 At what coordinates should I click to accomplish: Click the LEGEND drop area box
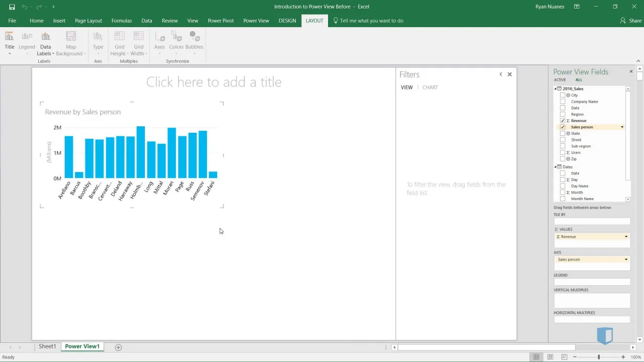point(592,282)
